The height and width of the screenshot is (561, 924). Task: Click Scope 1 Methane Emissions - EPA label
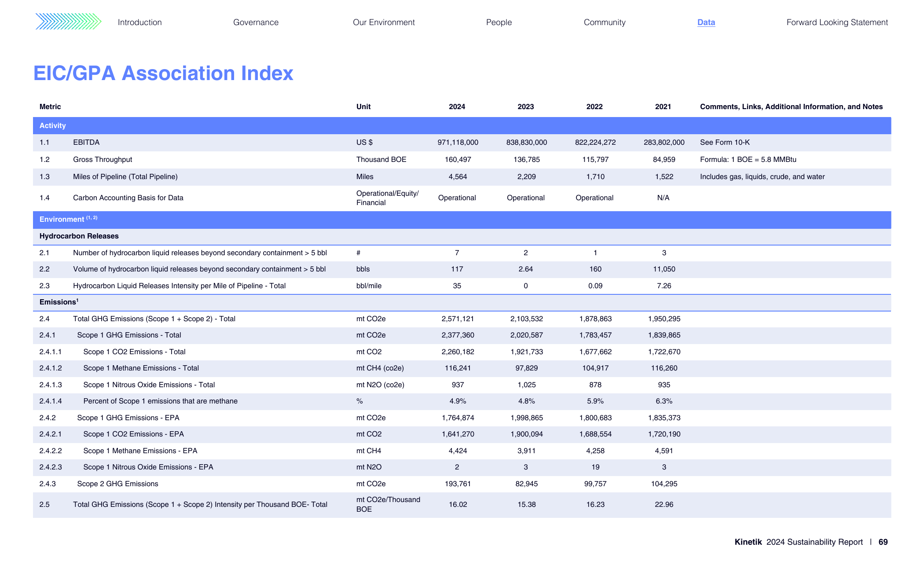click(x=140, y=451)
